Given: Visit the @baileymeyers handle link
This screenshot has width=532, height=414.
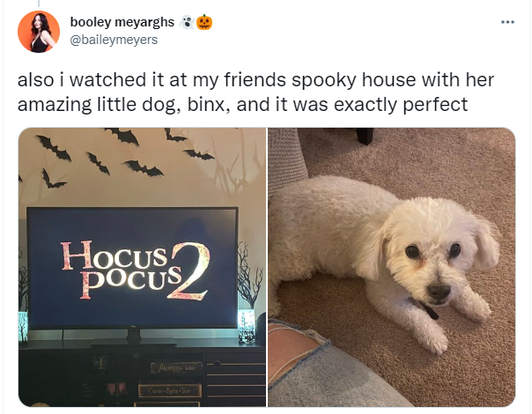Looking at the screenshot, I should pyautogui.click(x=114, y=40).
